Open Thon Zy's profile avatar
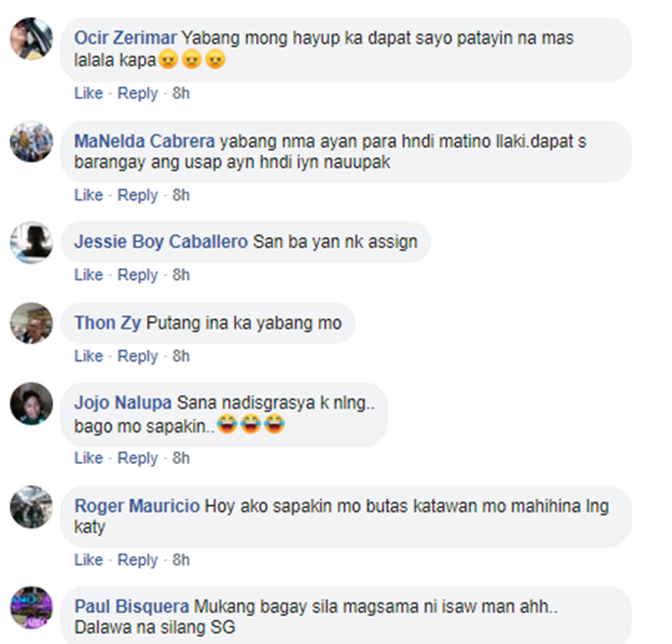 [31, 323]
